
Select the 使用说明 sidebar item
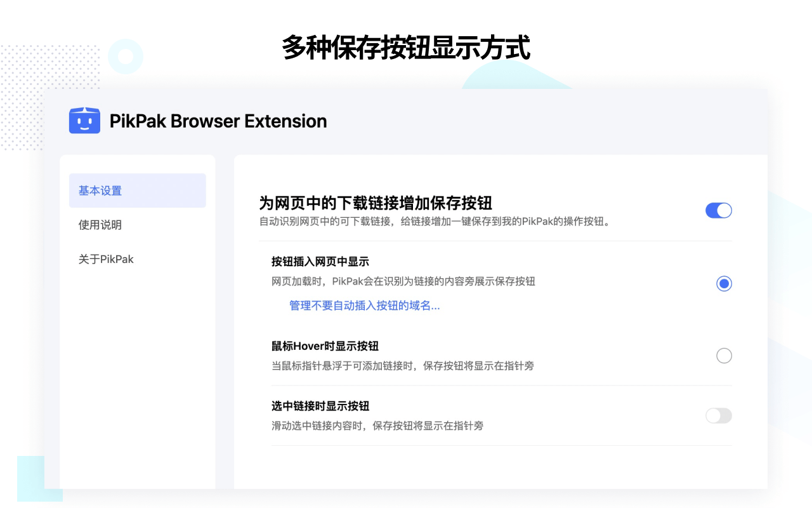[100, 225]
